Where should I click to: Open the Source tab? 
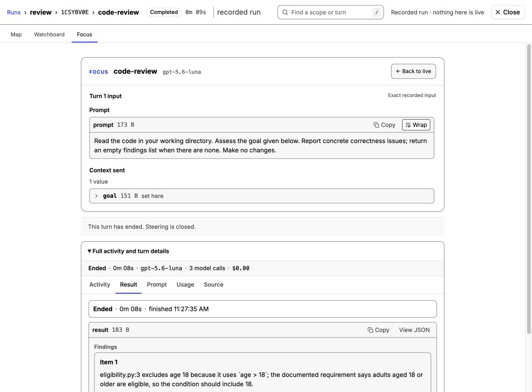coord(214,284)
